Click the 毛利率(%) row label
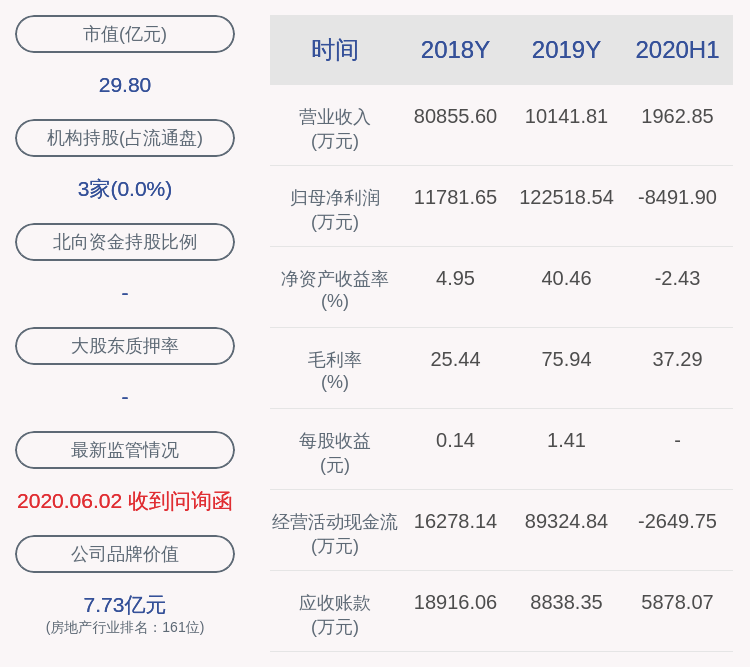The width and height of the screenshot is (750, 667). pos(335,371)
